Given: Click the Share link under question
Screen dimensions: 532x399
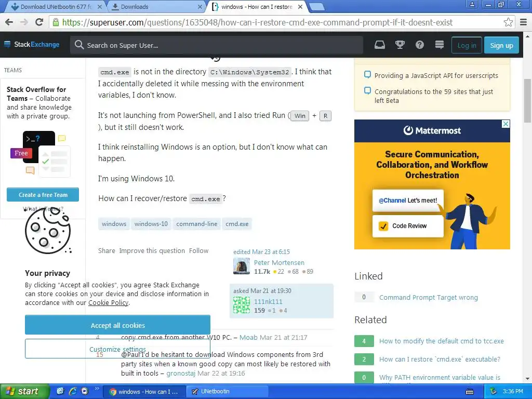Looking at the screenshot, I should point(107,251).
